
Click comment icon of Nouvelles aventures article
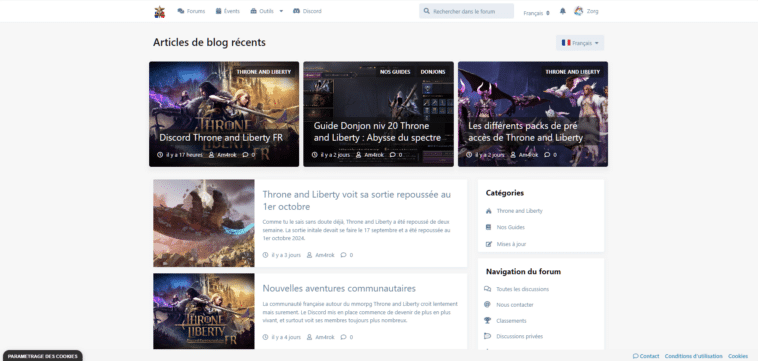click(x=343, y=337)
